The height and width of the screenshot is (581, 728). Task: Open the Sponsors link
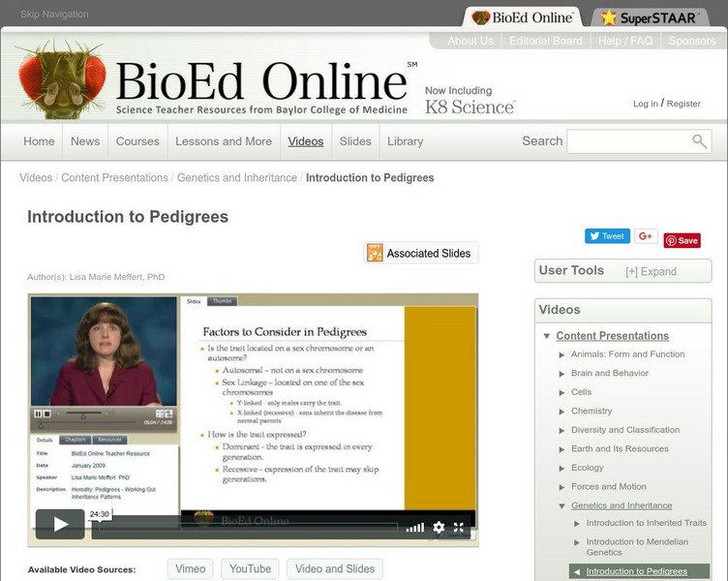692,41
